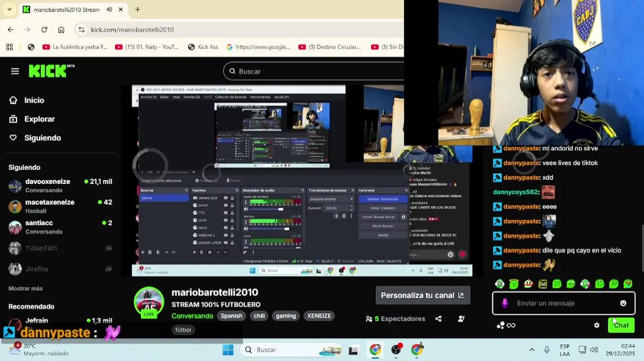644x361 pixels.
Task: Mute Audio del escritorio speaker icon in OBS
Action: pos(246,209)
